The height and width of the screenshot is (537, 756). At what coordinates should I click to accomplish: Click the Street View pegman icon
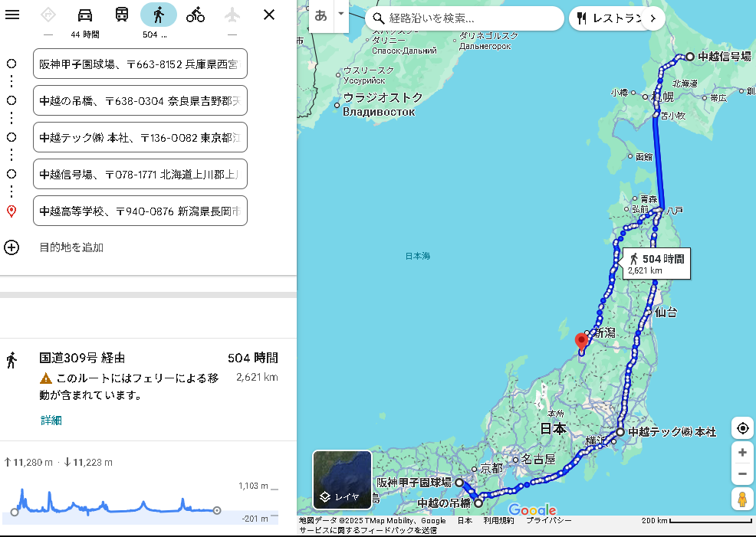[742, 499]
